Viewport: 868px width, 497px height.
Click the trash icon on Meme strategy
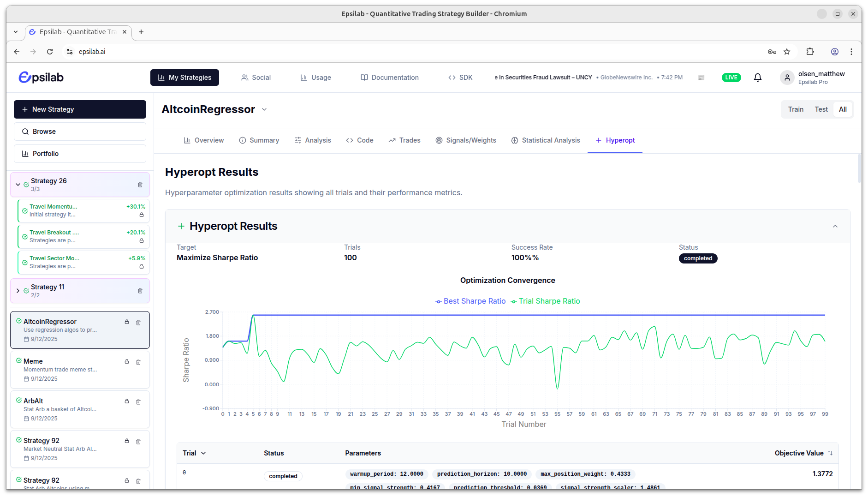138,362
